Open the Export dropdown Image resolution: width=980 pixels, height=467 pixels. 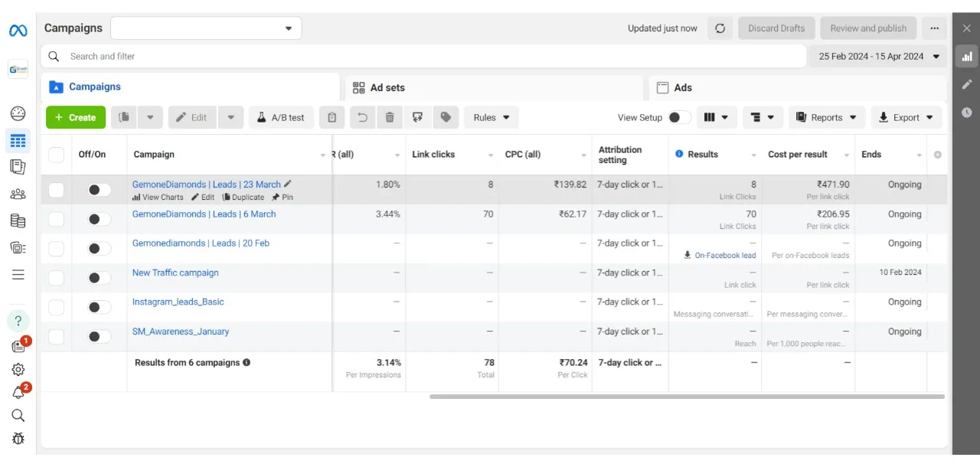click(x=906, y=117)
